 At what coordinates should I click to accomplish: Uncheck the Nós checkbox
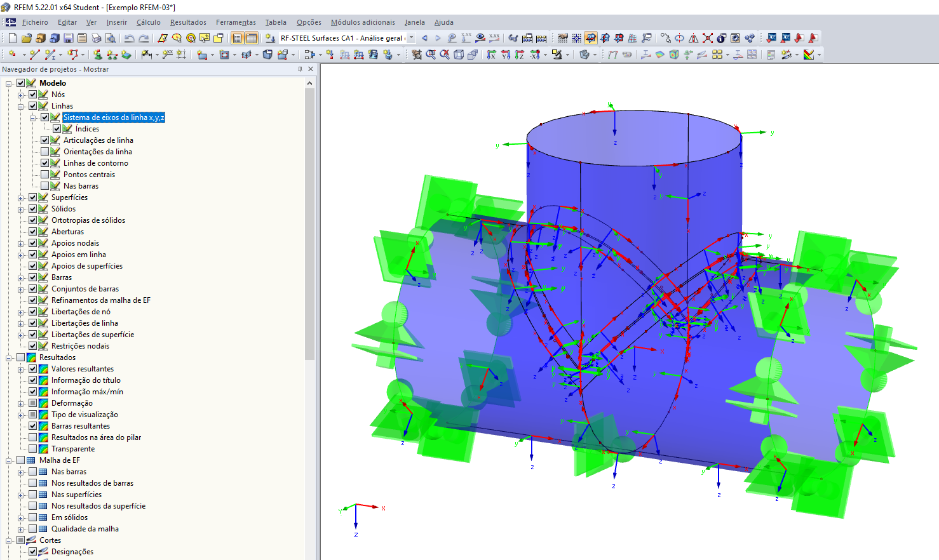pyautogui.click(x=32, y=95)
